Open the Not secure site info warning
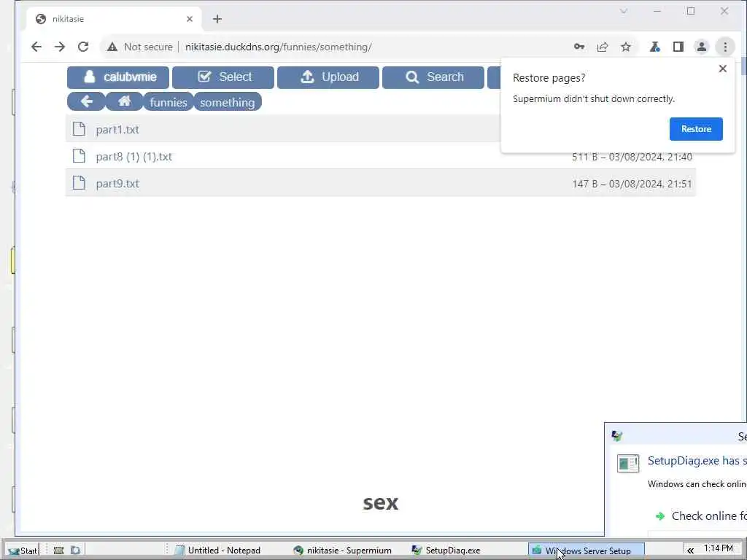 pyautogui.click(x=139, y=47)
